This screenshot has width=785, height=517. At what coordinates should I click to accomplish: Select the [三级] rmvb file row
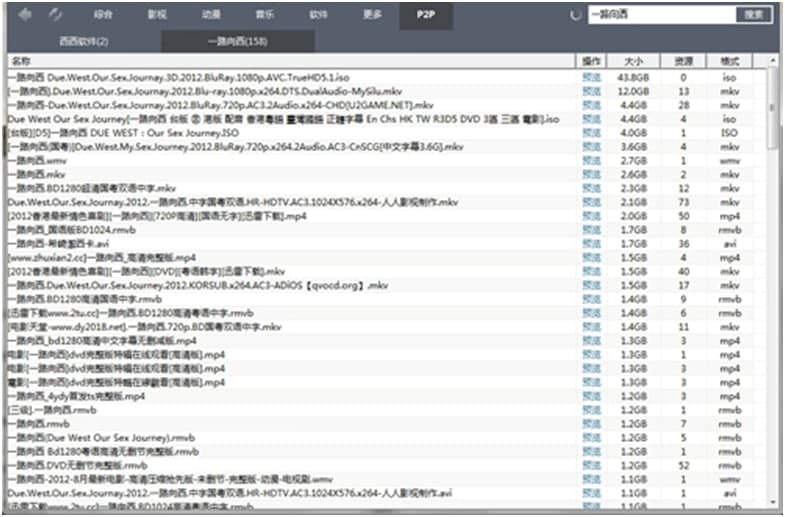point(52,410)
